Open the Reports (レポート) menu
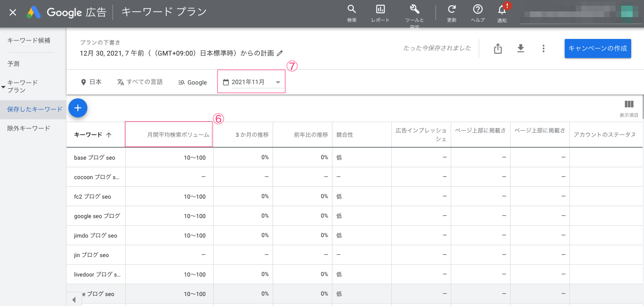Screen dimensions: 644x306 380,13
